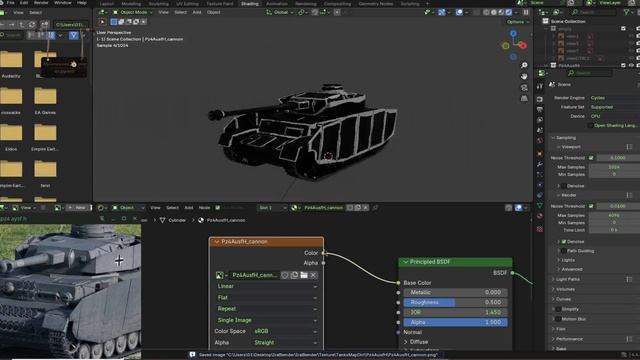Toggle visibility eye of Pz4AusfH collection
640x360 pixels.
tap(631, 65)
